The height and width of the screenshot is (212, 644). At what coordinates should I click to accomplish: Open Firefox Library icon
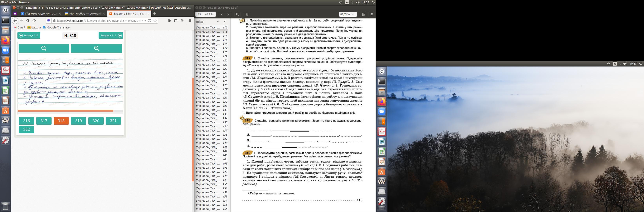[x=170, y=21]
